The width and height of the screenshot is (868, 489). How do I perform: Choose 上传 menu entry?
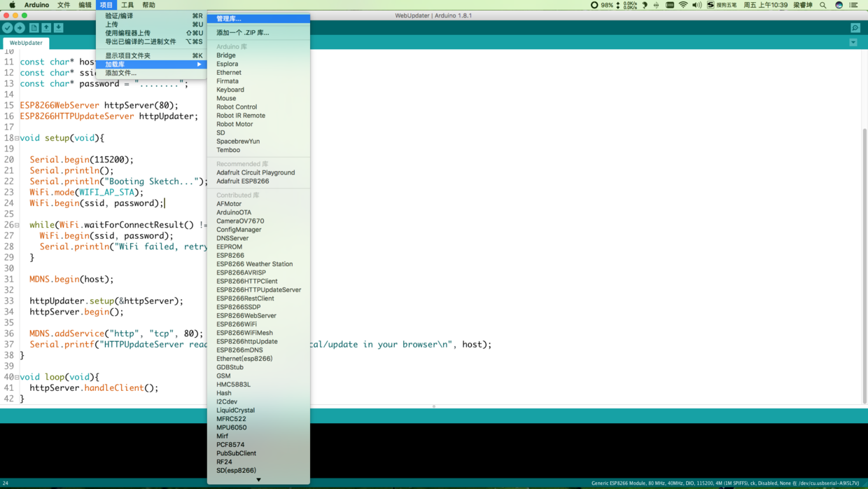point(152,24)
